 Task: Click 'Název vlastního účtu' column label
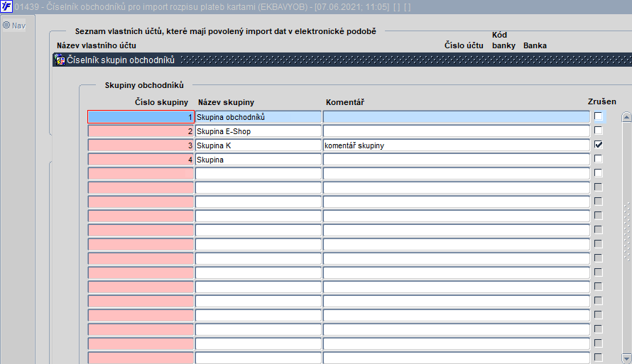[x=97, y=45]
